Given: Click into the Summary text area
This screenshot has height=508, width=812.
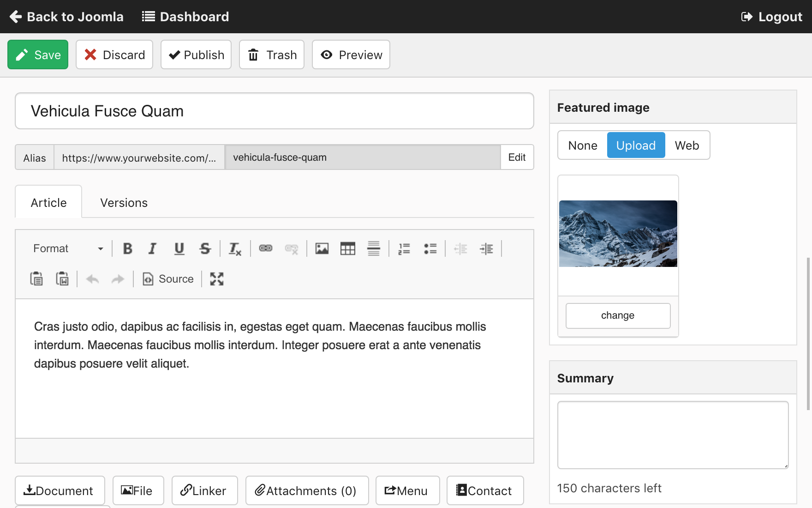Looking at the screenshot, I should pos(673,435).
